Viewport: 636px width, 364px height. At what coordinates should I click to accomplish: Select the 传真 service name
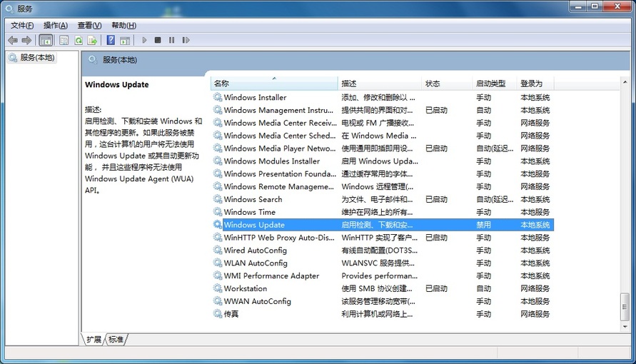tap(231, 314)
